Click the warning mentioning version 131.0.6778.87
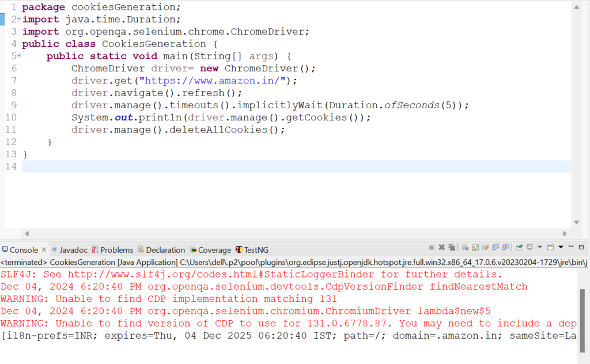Image resolution: width=590 pixels, height=364 pixels. (x=288, y=324)
